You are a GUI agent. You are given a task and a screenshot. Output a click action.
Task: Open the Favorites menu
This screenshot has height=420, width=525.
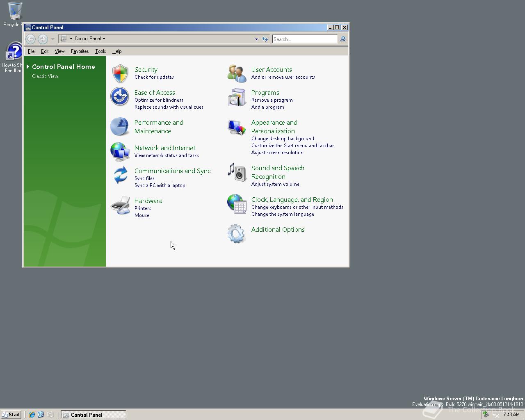click(x=80, y=51)
